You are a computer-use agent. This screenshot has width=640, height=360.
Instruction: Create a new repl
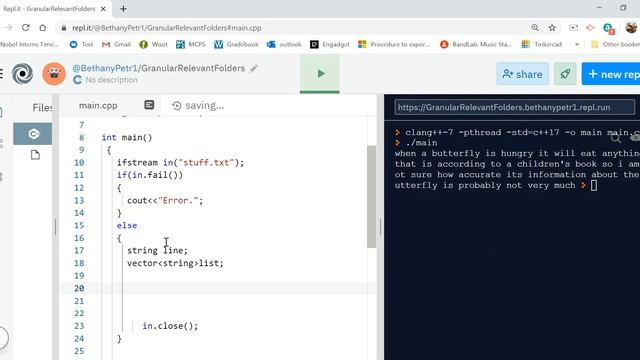[x=612, y=74]
